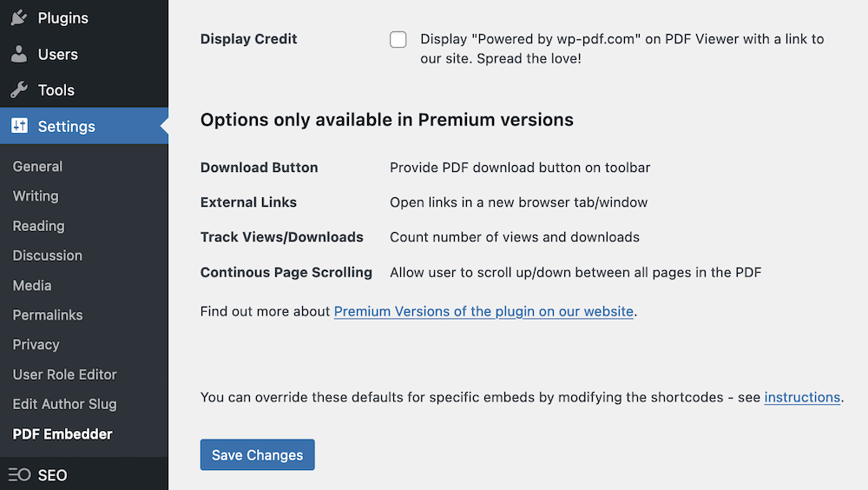The width and height of the screenshot is (868, 490).
Task: Open Writing settings page
Action: pos(36,196)
